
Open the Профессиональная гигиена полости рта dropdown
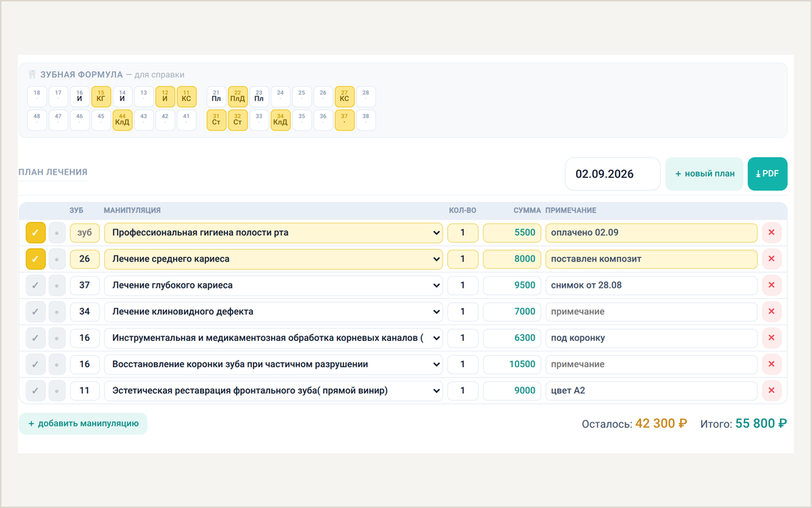pyautogui.click(x=273, y=232)
